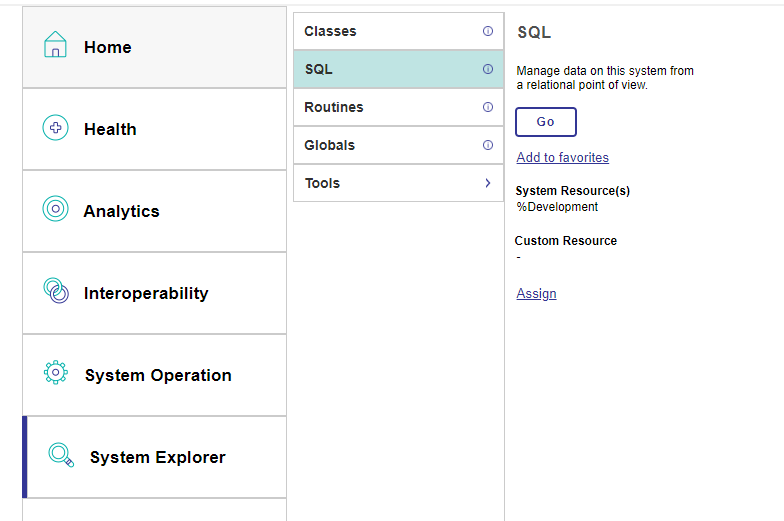784x521 pixels.
Task: Select the Classes menu item
Action: click(x=398, y=31)
